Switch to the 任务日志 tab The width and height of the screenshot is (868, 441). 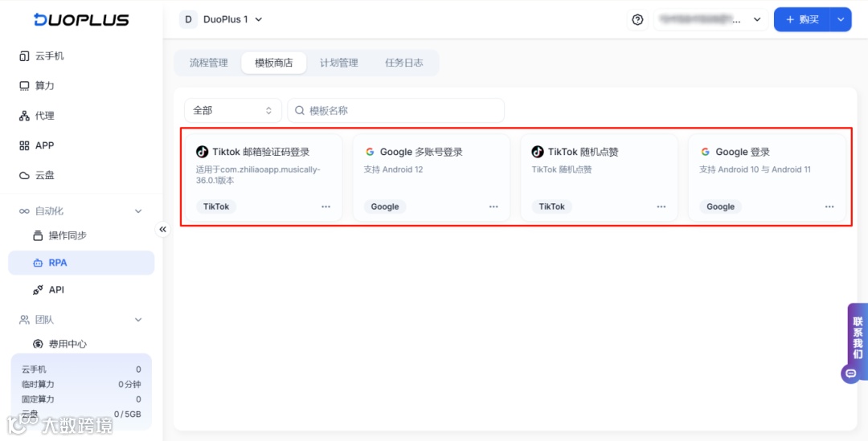[404, 63]
